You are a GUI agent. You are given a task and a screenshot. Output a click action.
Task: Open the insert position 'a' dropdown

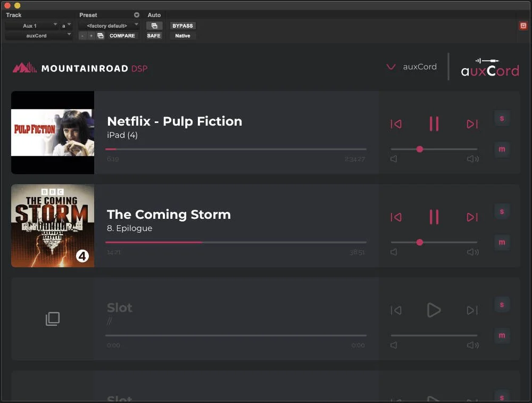[x=66, y=26]
